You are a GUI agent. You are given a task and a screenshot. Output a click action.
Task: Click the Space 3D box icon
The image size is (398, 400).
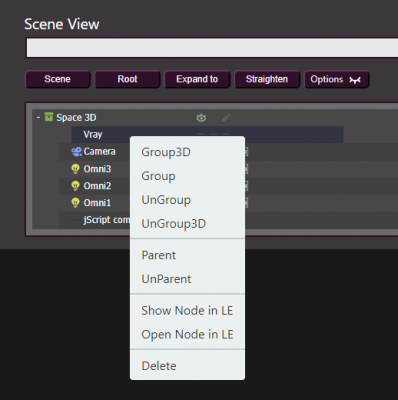click(49, 117)
